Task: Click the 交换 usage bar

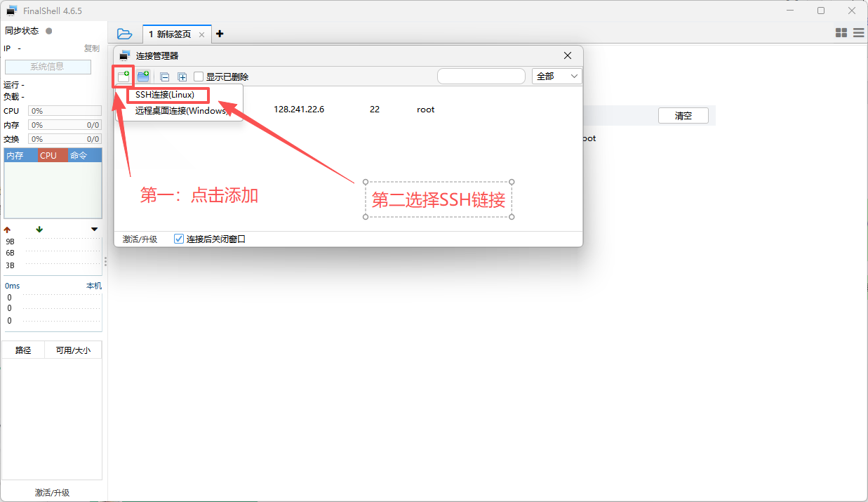Action: click(x=65, y=139)
